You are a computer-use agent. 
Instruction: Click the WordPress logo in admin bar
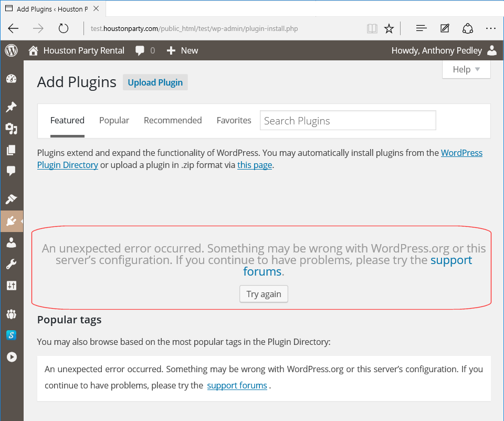point(11,50)
